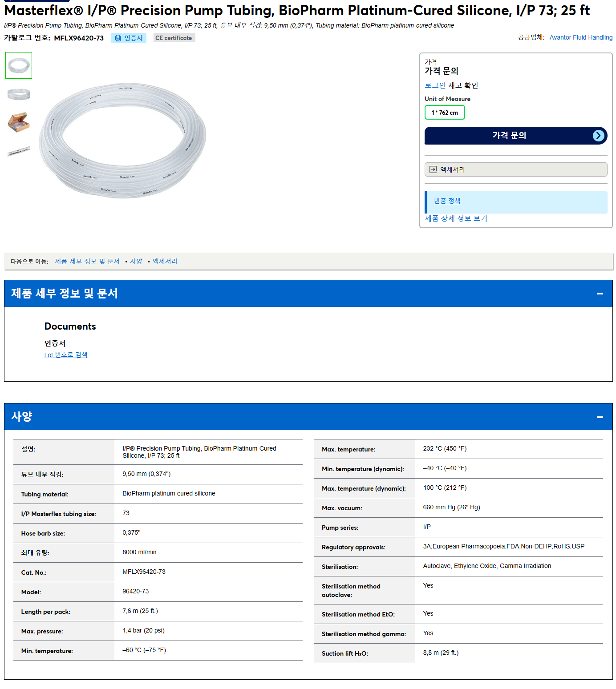
Task: Click 로그인 to check stock
Action: point(435,85)
